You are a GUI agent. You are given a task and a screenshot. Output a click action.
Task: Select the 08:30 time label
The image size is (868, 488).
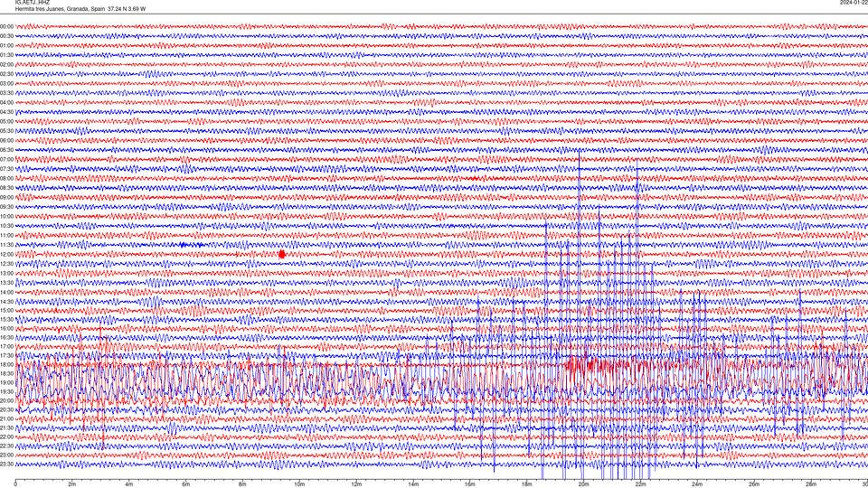click(6, 188)
